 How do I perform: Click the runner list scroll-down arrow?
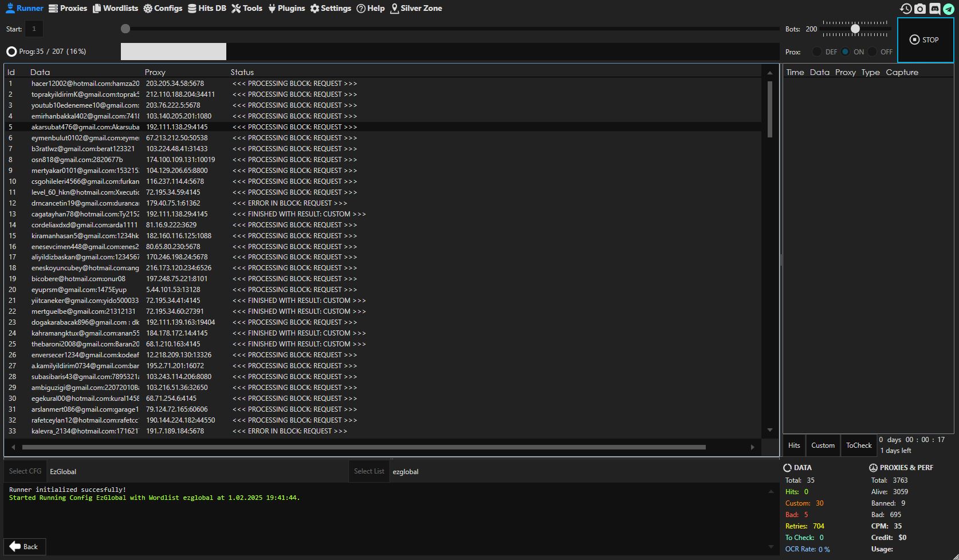[770, 430]
